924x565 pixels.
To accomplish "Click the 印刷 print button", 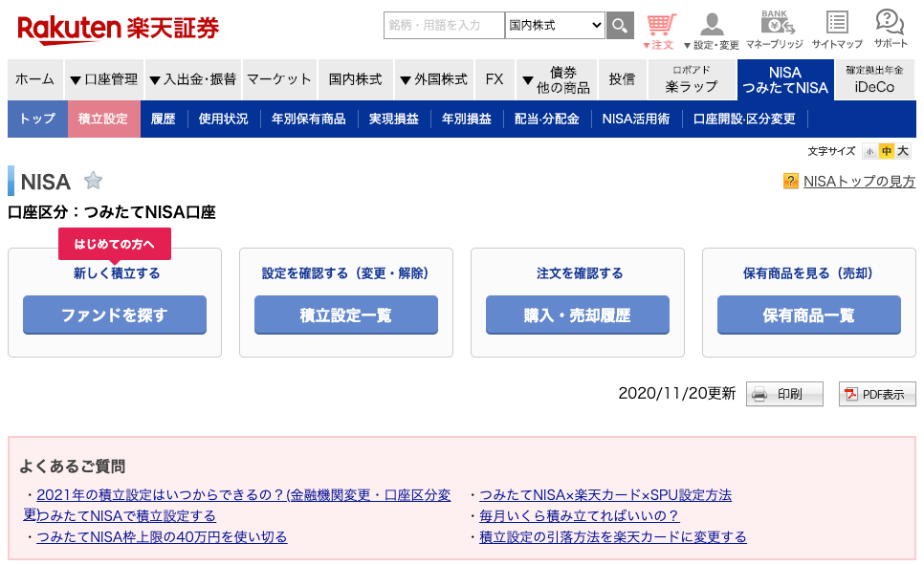I will coord(784,394).
